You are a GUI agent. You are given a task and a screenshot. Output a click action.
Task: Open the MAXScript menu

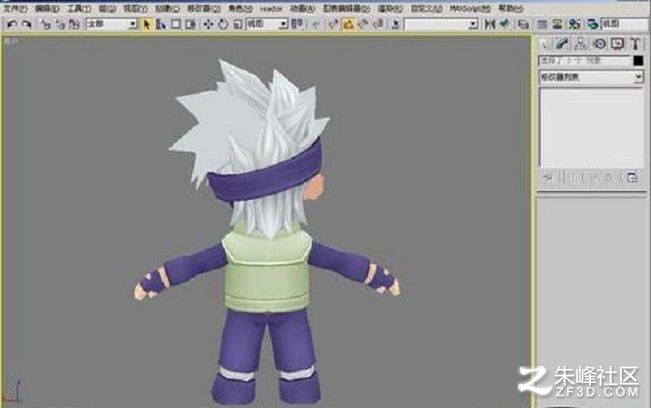click(x=470, y=8)
